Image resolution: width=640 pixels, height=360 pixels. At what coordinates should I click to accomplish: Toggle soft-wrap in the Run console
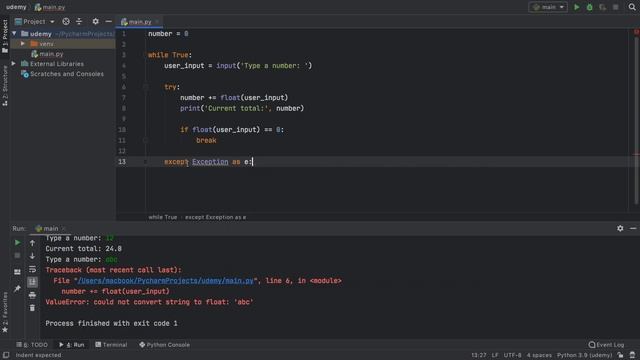32,269
